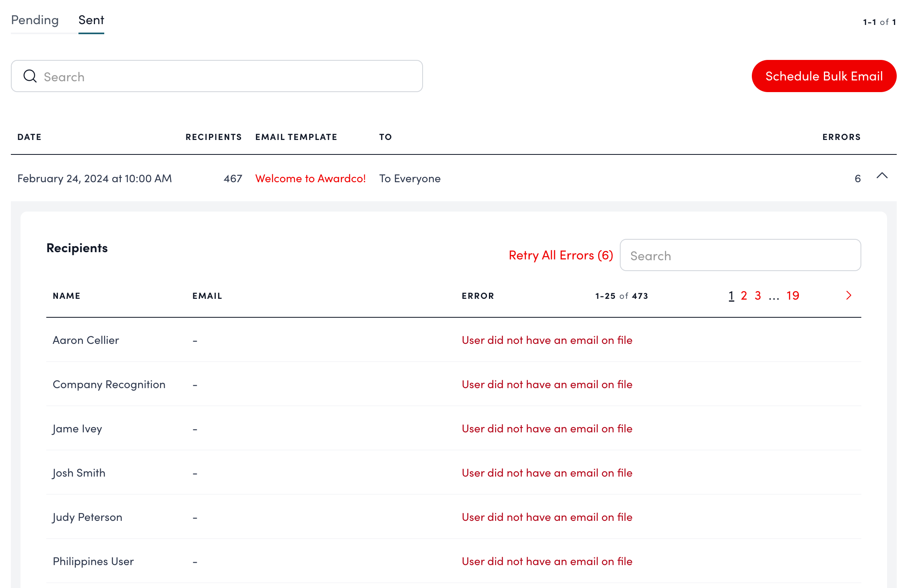Open Welcome to Awardco! template link

pyautogui.click(x=310, y=179)
